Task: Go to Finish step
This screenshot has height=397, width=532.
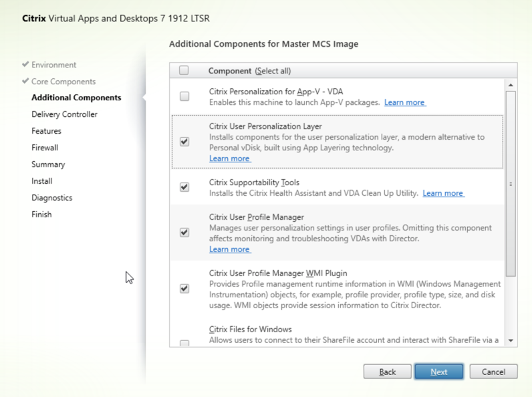Action: click(x=41, y=215)
